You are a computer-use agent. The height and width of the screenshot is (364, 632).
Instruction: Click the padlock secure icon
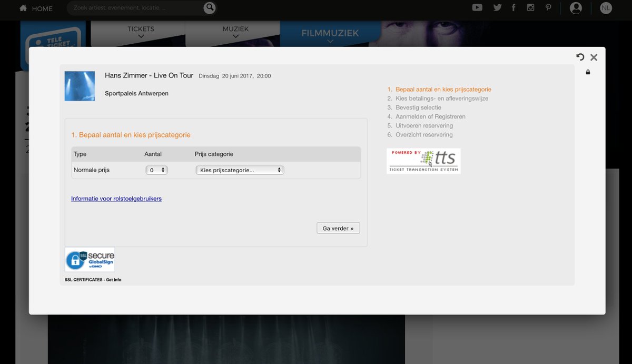(x=588, y=72)
